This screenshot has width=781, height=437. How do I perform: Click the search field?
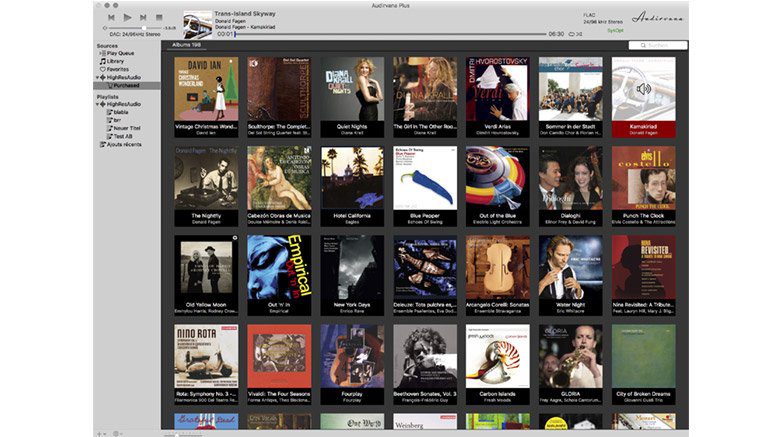tap(658, 45)
